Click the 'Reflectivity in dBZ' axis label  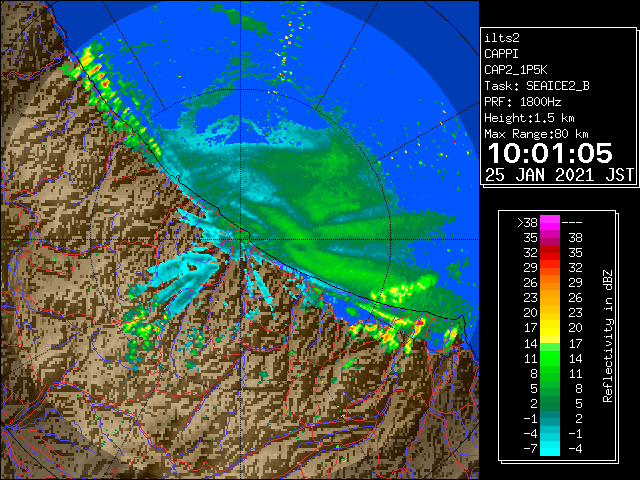tap(607, 336)
